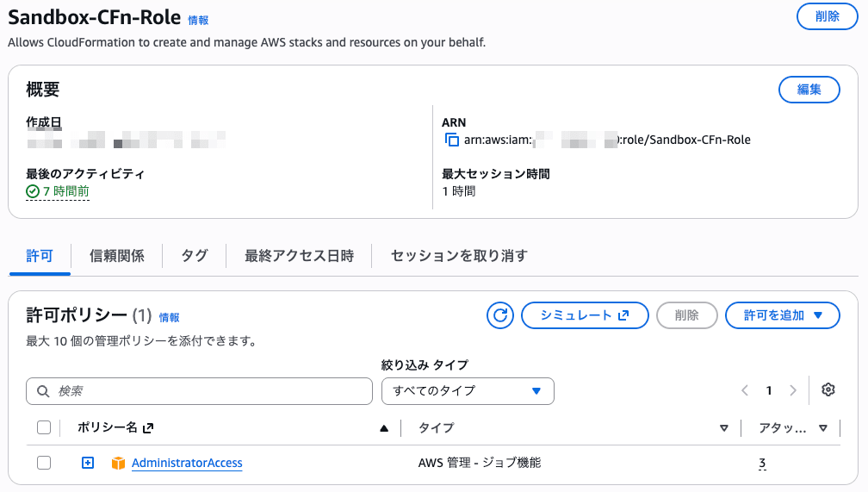The image size is (868, 492).
Task: Open the policy table settings gear
Action: (828, 390)
